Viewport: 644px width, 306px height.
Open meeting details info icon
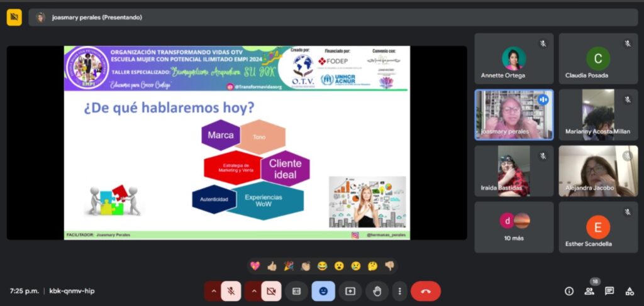pyautogui.click(x=569, y=291)
